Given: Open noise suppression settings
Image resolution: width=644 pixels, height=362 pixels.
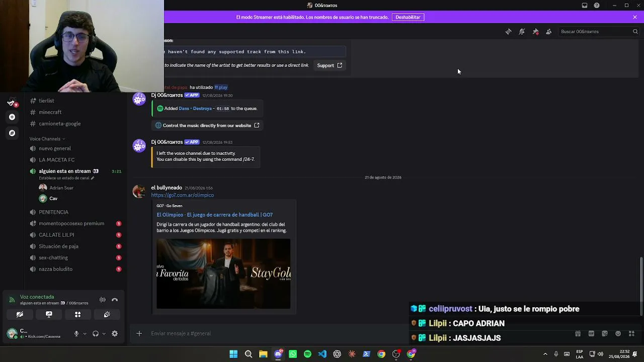Looking at the screenshot, I should [x=103, y=300].
